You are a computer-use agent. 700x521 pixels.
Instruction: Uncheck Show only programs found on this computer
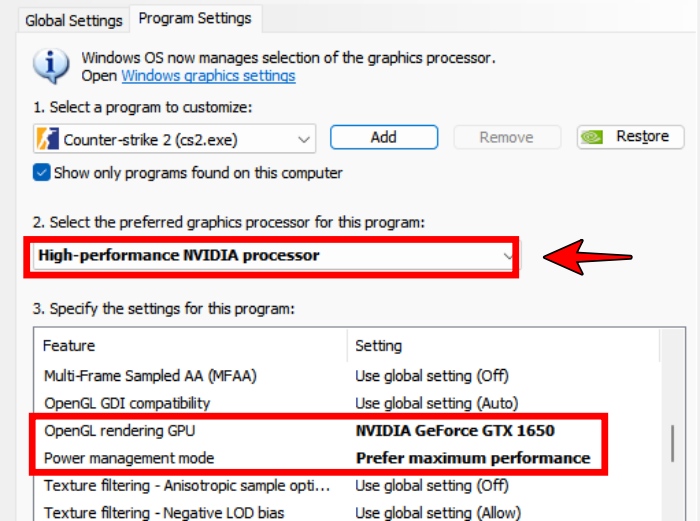point(42,173)
